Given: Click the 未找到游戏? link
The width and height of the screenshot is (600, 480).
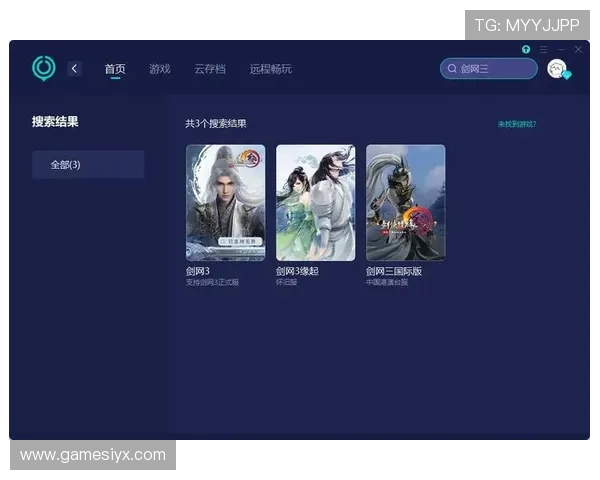Looking at the screenshot, I should [x=517, y=124].
